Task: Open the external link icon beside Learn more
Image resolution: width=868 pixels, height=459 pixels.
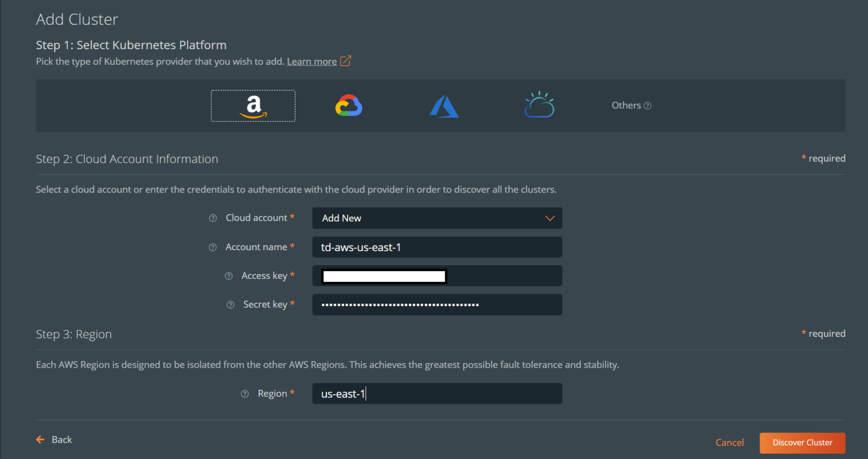Action: tap(346, 61)
